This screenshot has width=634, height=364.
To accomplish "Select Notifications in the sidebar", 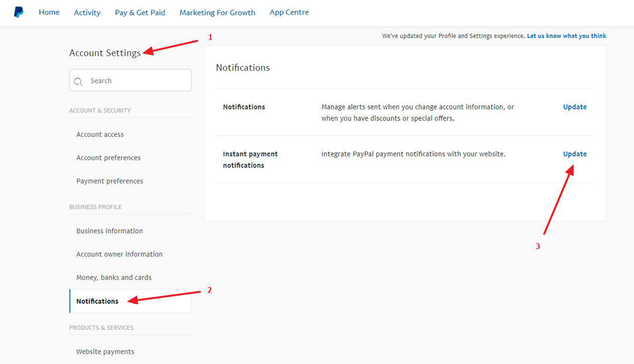I will (97, 301).
